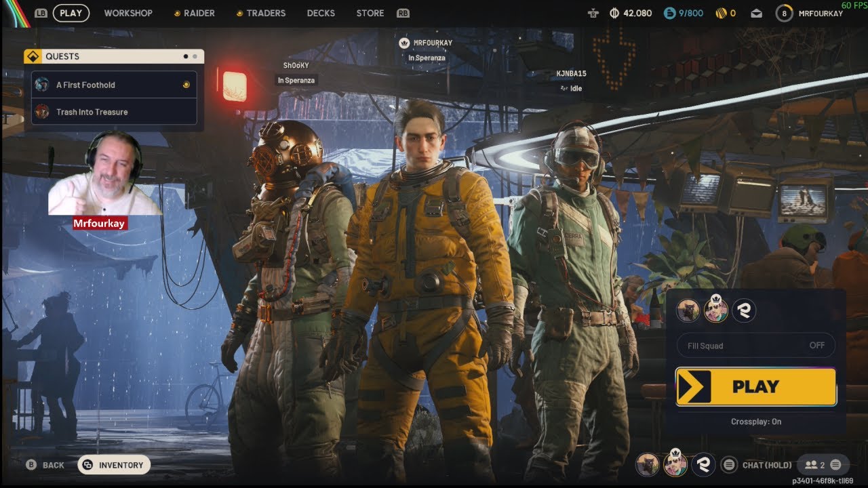Click the controller icon inside the INVENTORY button
Screen dimensions: 868x488
(88, 465)
